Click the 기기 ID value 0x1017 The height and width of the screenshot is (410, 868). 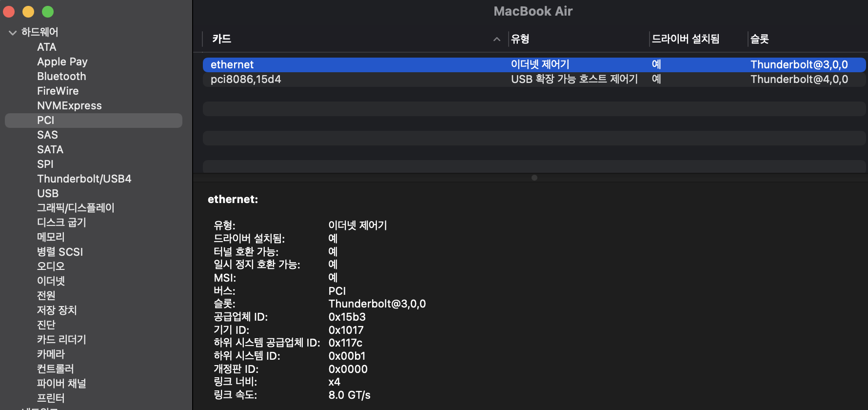[346, 330]
